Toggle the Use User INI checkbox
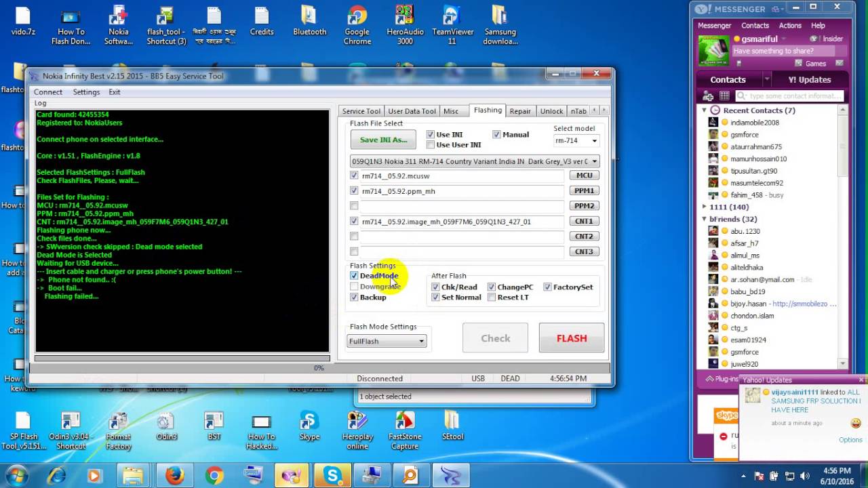Screen dimensions: 868x488 pos(431,145)
